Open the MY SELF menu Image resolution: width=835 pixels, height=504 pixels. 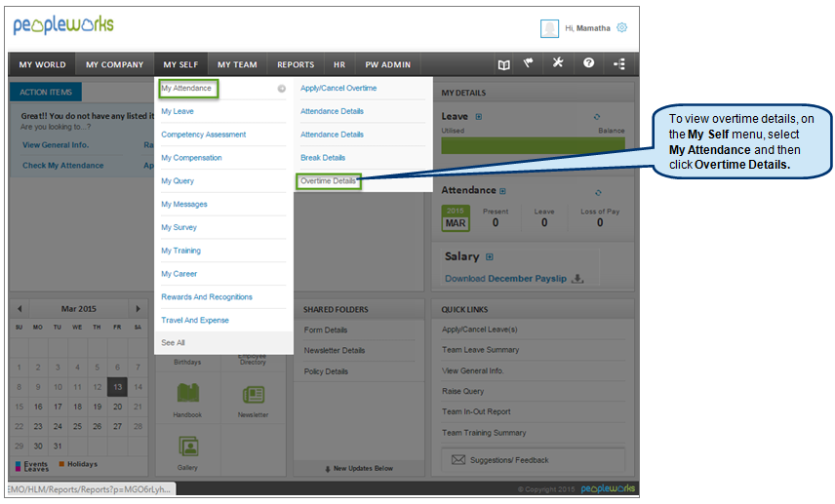point(180,64)
